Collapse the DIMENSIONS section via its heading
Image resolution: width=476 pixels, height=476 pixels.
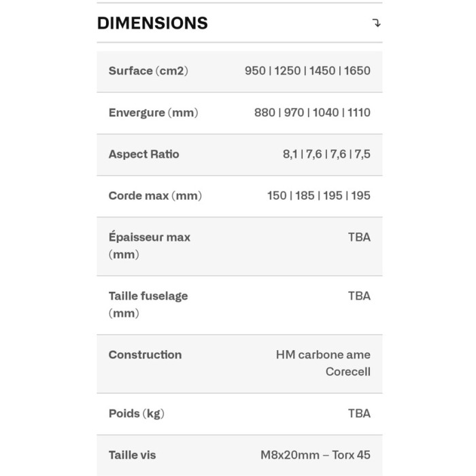[152, 23]
